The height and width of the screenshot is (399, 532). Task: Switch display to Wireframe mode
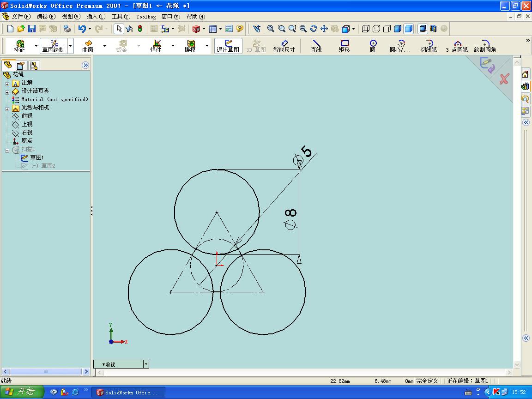pos(365,29)
